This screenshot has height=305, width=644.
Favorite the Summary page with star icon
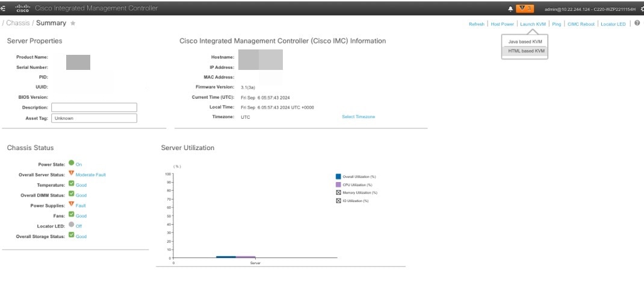click(x=73, y=24)
